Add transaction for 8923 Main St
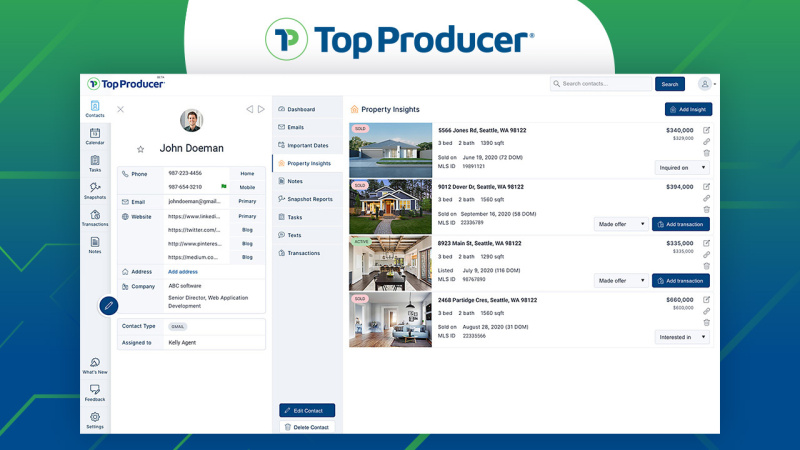 (x=681, y=281)
